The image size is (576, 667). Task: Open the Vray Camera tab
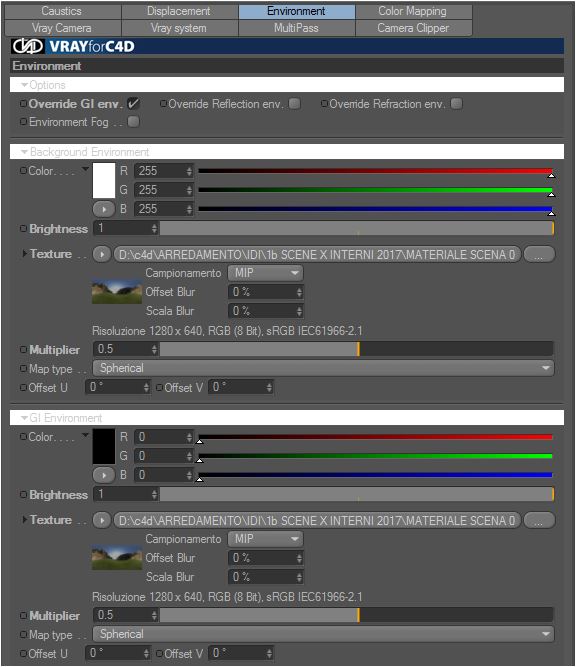(63, 28)
